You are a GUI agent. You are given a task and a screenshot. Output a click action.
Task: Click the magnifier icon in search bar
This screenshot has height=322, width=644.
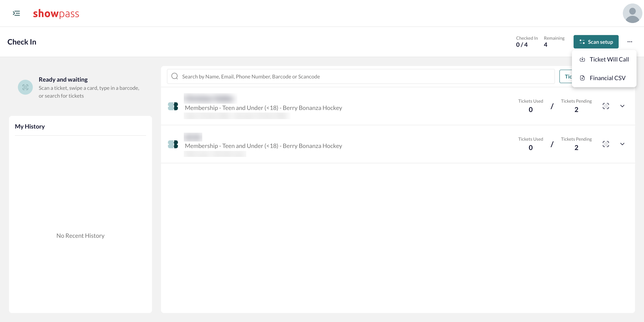pyautogui.click(x=175, y=76)
